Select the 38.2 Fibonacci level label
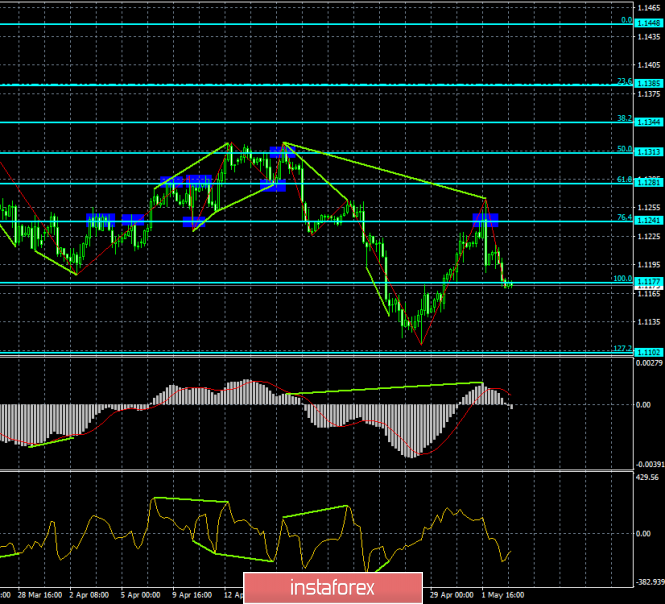The height and width of the screenshot is (604, 665). [x=625, y=118]
